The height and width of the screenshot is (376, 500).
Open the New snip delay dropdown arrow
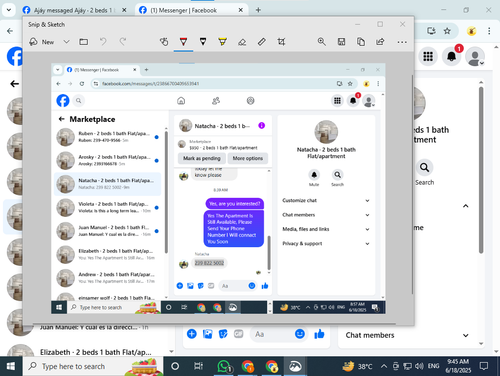click(66, 42)
